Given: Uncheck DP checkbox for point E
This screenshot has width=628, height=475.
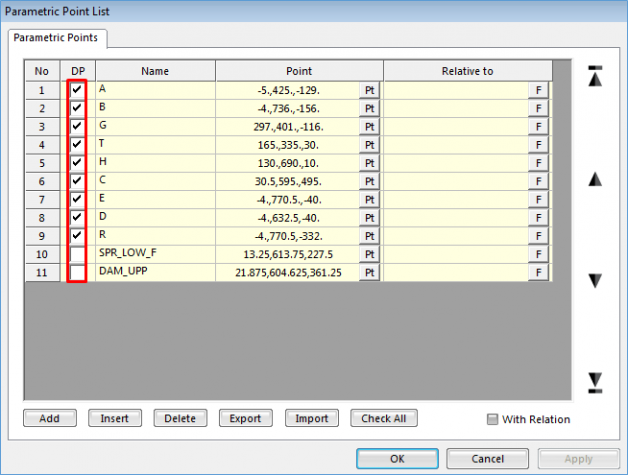Looking at the screenshot, I should tap(77, 199).
